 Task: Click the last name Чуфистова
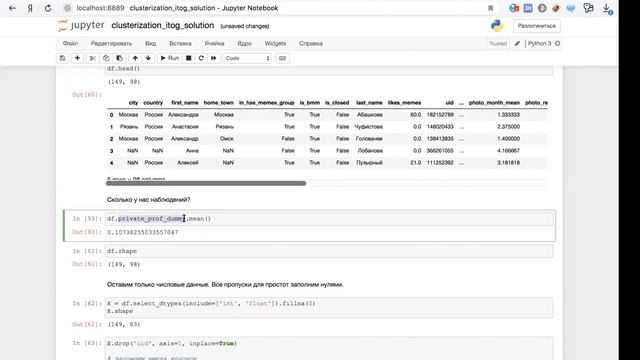[369, 127]
